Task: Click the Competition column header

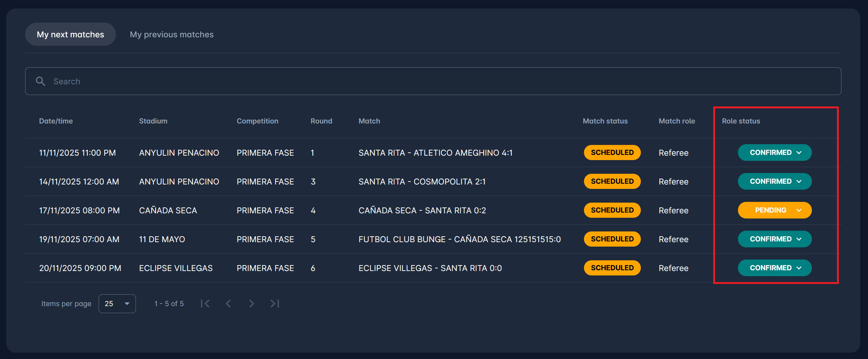Action: (x=257, y=121)
